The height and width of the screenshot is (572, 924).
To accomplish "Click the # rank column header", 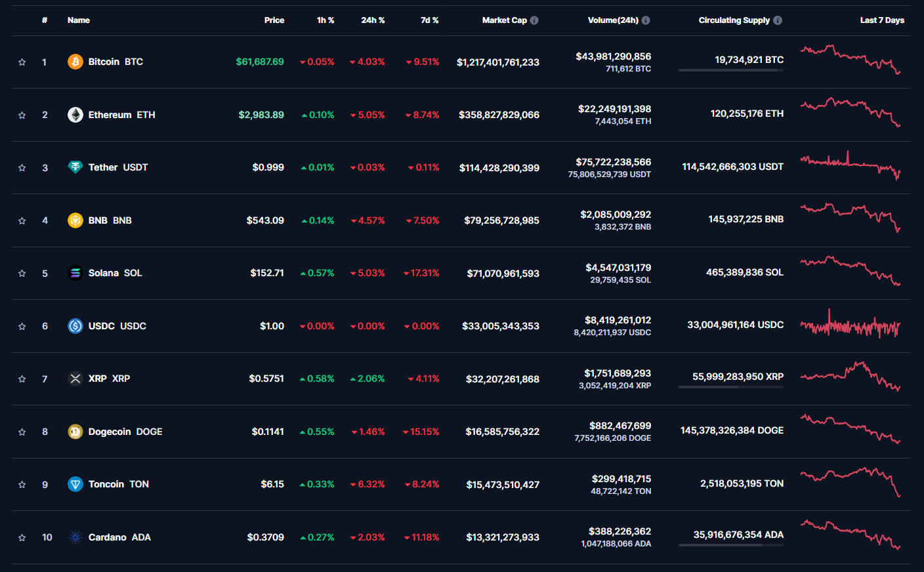I will [45, 20].
